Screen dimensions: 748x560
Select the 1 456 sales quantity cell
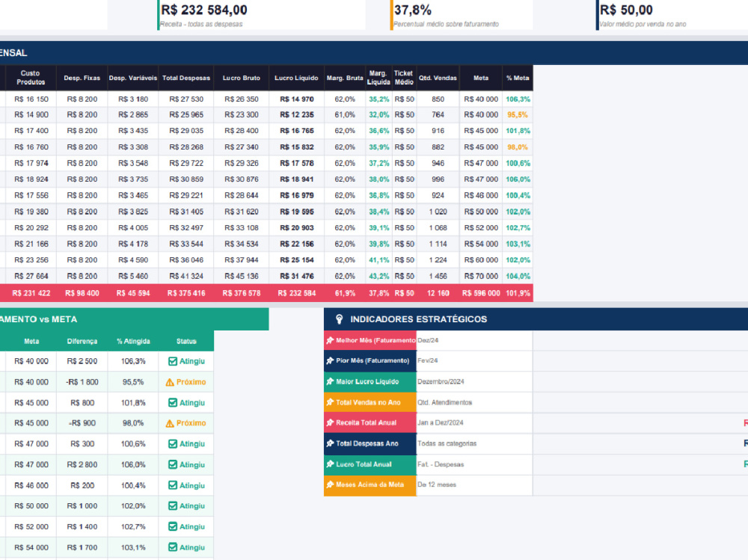(438, 276)
